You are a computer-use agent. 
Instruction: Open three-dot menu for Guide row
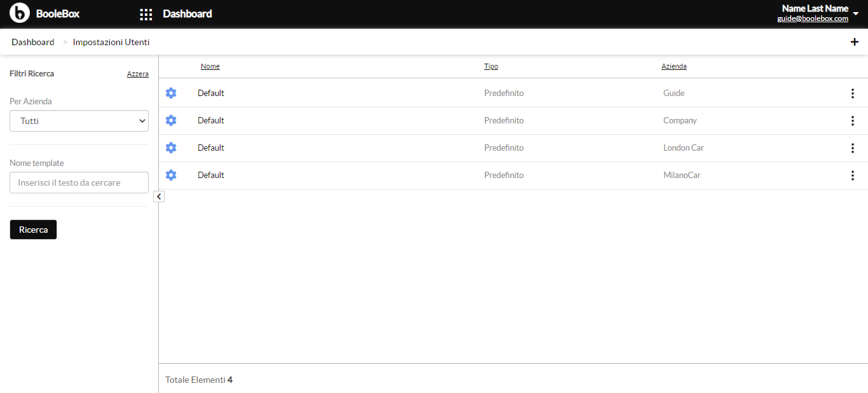coord(853,93)
